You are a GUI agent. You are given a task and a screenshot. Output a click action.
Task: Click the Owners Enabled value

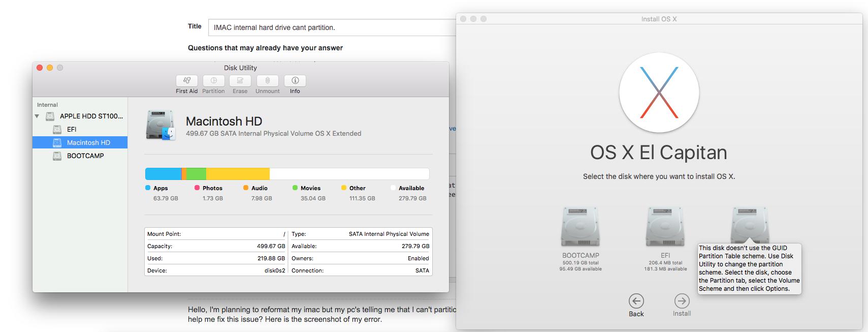point(419,258)
